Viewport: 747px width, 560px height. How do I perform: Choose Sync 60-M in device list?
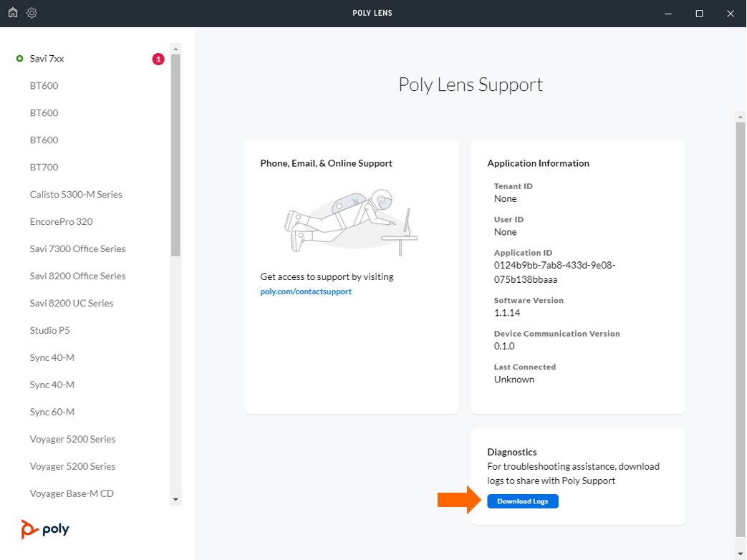pos(52,412)
